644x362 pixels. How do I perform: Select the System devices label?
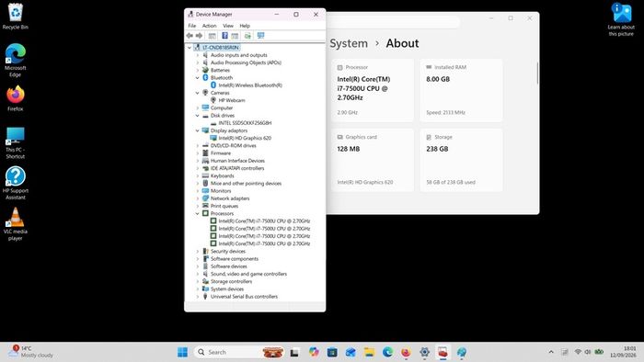(227, 289)
